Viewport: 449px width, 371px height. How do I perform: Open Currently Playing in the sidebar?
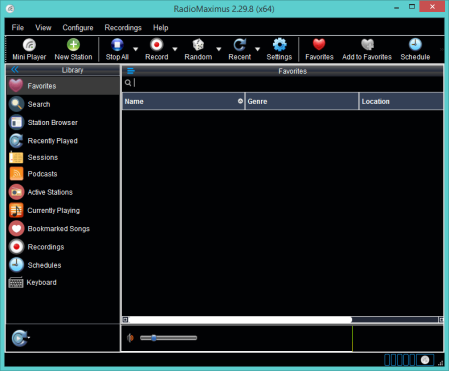coord(63,210)
